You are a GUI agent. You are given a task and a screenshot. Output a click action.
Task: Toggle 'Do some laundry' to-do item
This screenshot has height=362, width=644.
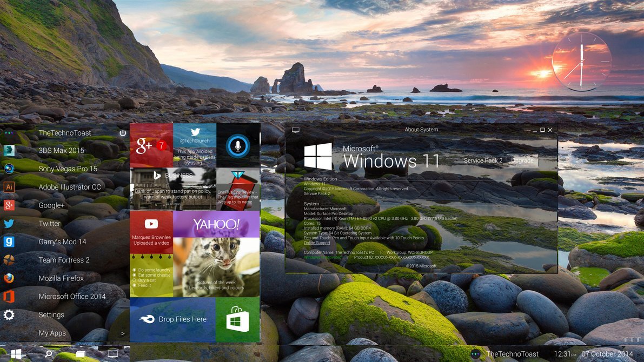pyautogui.click(x=134, y=270)
